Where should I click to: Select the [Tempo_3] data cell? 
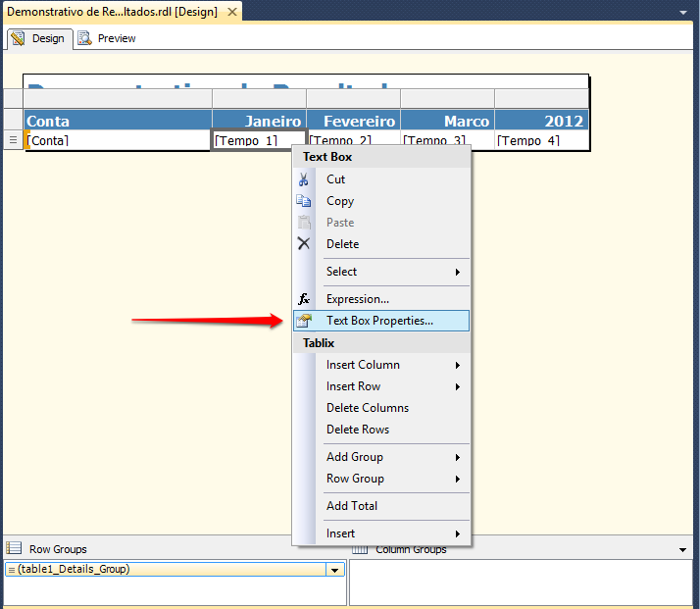coord(447,139)
